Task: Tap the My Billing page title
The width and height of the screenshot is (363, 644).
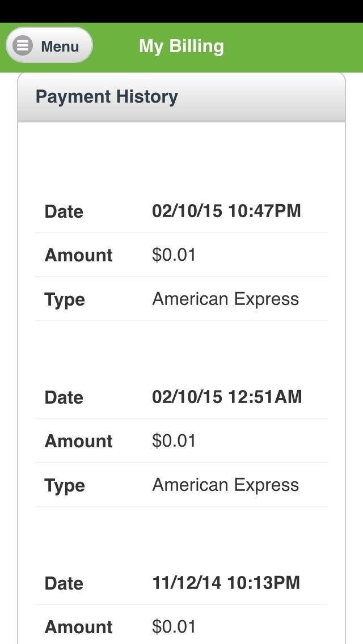Action: tap(181, 46)
